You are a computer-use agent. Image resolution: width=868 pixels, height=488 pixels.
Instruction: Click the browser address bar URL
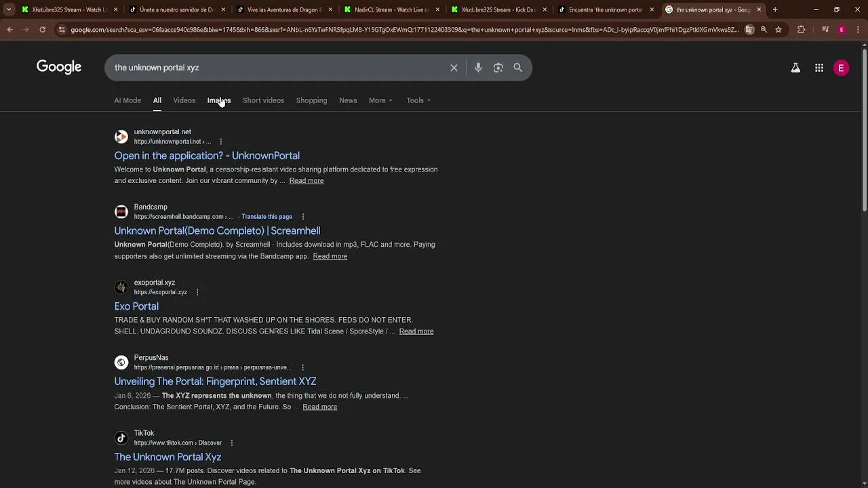pos(404,30)
